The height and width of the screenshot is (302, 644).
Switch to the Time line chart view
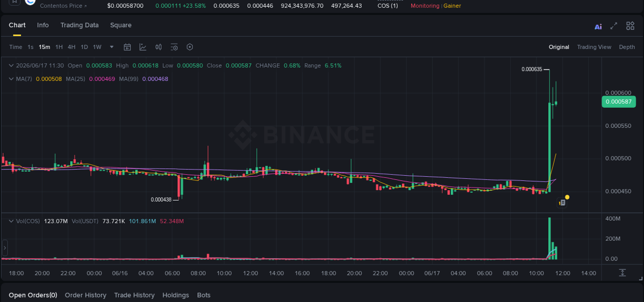(15, 47)
